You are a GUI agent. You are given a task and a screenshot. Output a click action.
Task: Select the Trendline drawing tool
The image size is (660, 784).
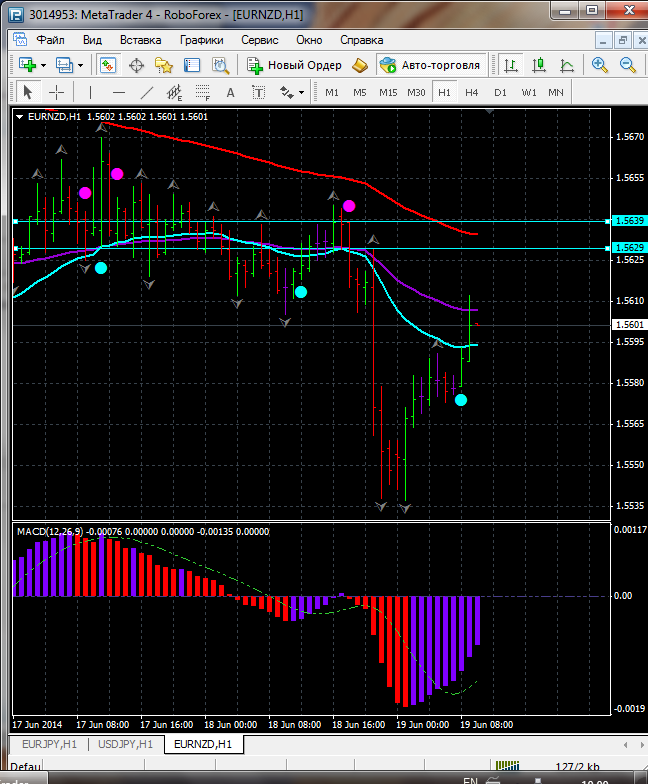coord(147,92)
